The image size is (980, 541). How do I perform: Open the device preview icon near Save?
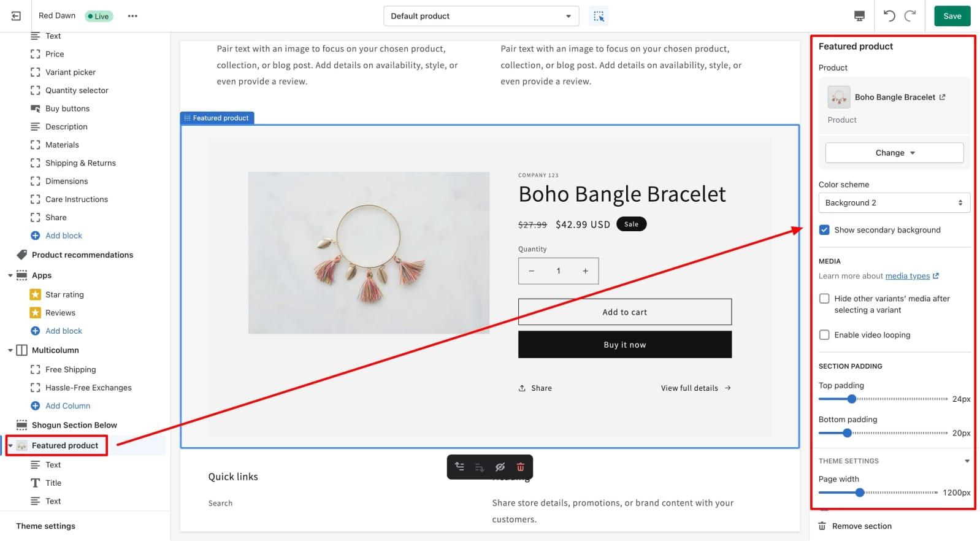click(x=859, y=15)
